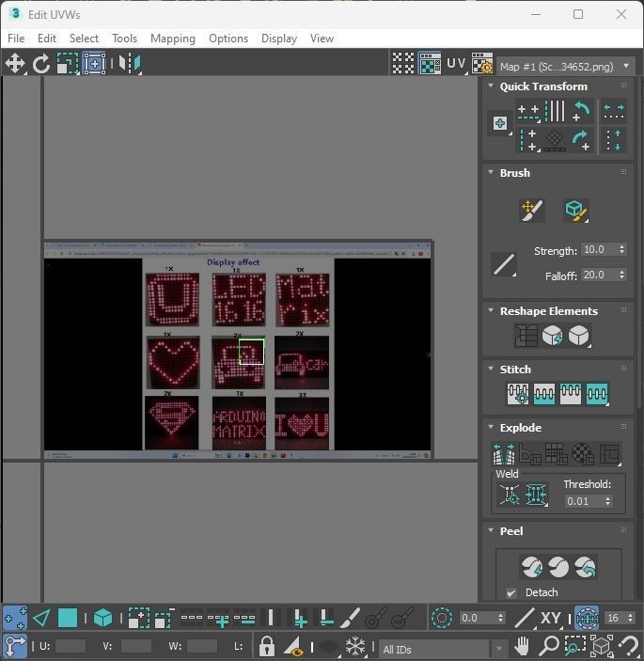Select the Rotate tool
This screenshot has height=661, width=644.
click(41, 64)
